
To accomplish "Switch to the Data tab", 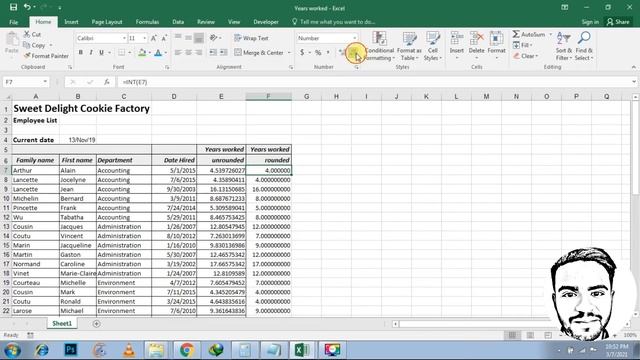I will point(178,22).
